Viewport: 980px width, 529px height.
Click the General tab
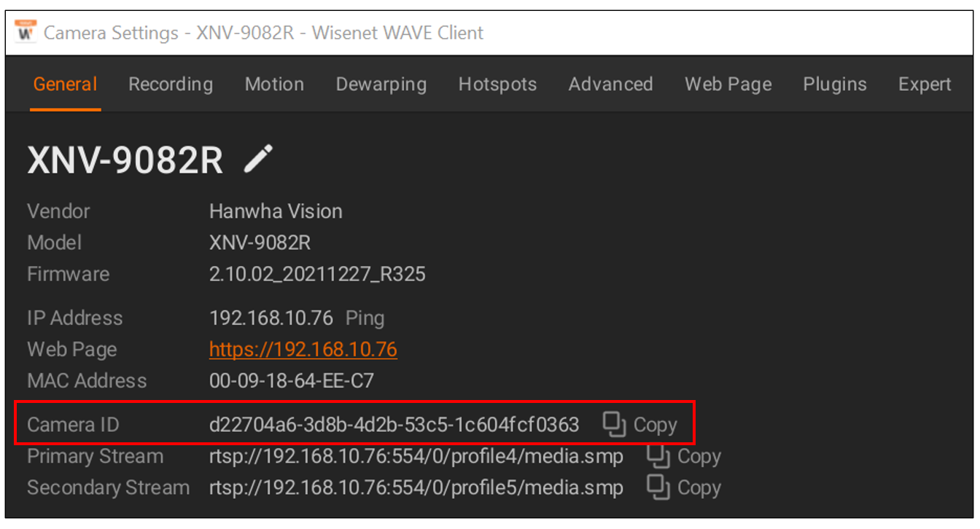65,85
